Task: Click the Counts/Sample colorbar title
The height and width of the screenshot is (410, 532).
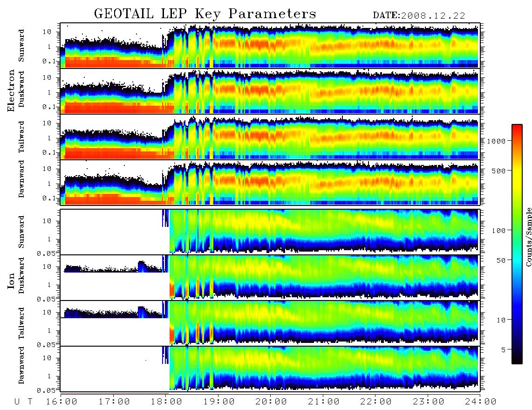Action: tap(528, 237)
